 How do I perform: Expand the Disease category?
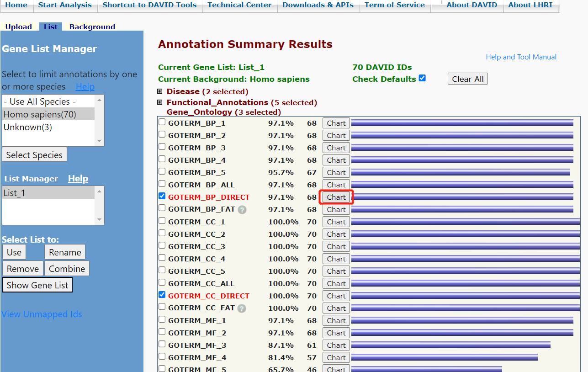(x=160, y=91)
